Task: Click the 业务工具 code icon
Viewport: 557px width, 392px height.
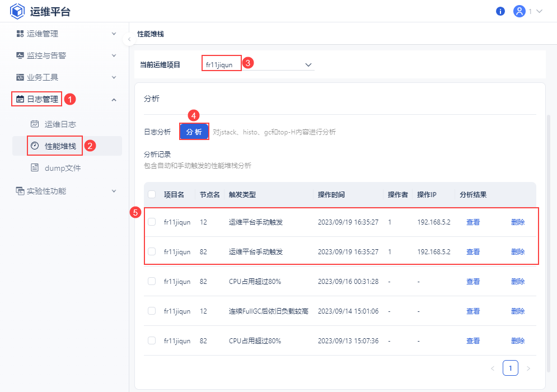Action: [x=20, y=77]
